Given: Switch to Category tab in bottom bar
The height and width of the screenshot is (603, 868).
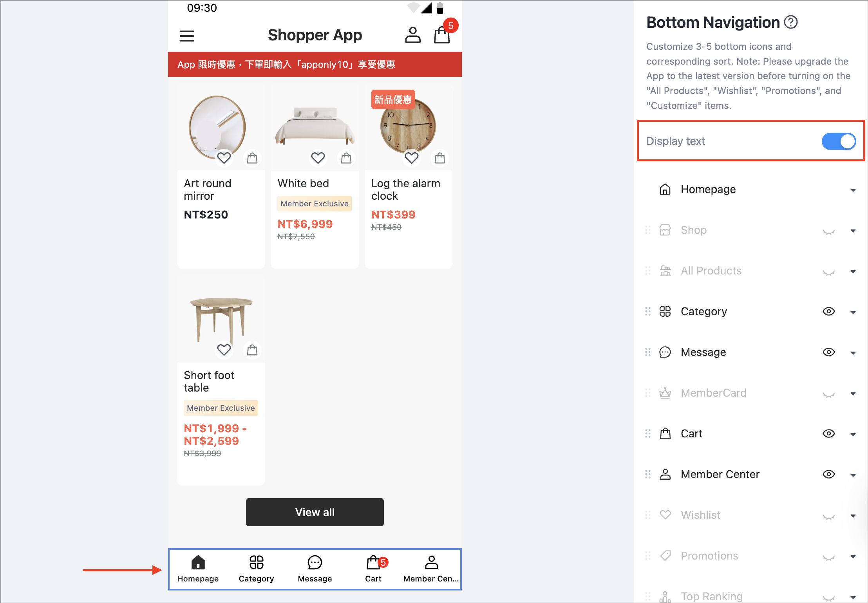Looking at the screenshot, I should tap(257, 569).
